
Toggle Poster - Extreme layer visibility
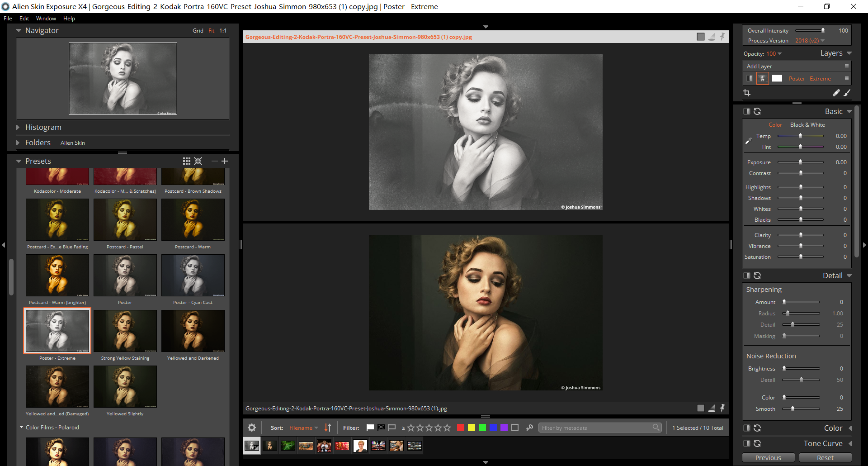point(750,78)
